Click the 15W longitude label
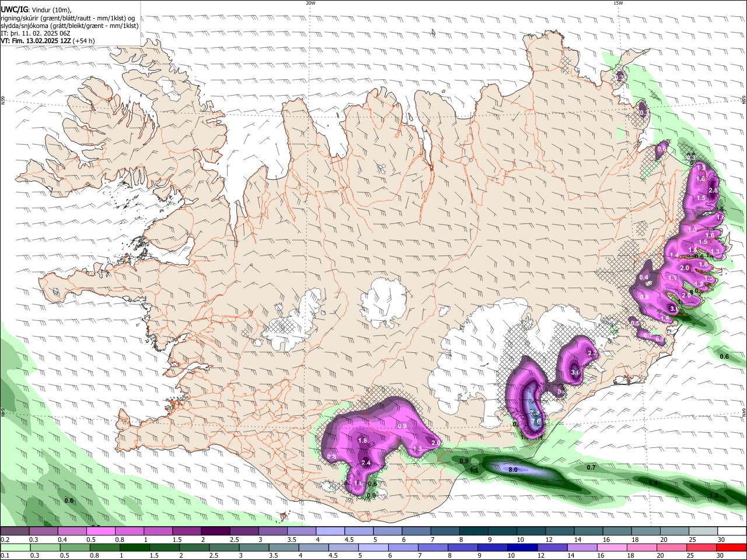The image size is (747, 560). pos(618,3)
